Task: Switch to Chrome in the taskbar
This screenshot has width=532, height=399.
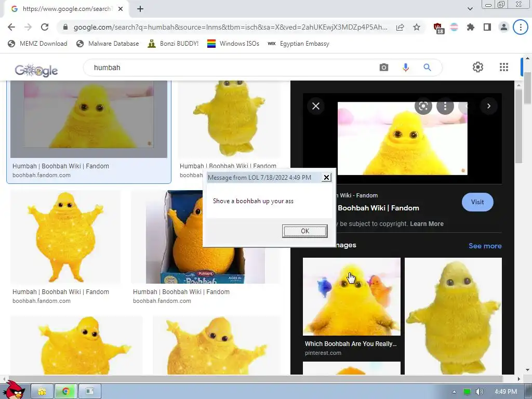Action: click(x=66, y=392)
